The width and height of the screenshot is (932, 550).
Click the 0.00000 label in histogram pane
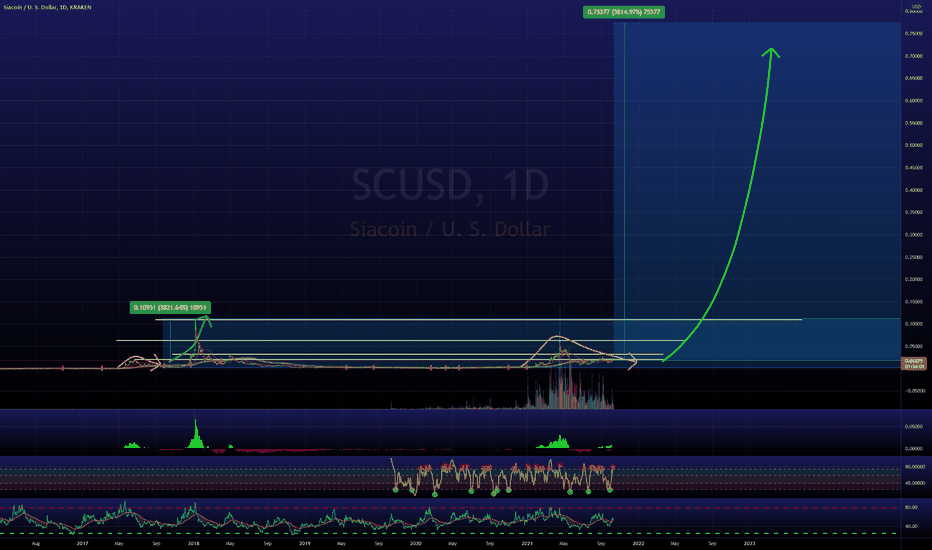[914, 449]
